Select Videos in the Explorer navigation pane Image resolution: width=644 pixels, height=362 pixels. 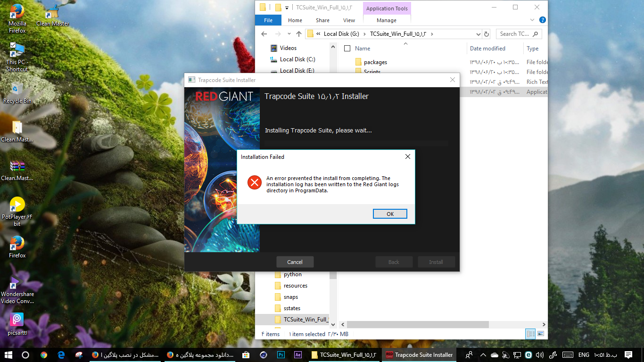click(x=288, y=48)
